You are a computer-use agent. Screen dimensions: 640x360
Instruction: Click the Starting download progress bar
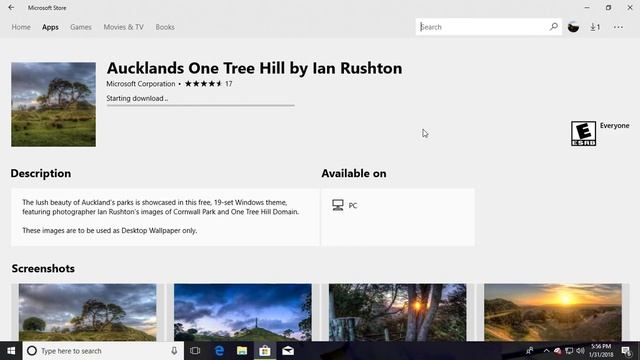tap(200, 105)
